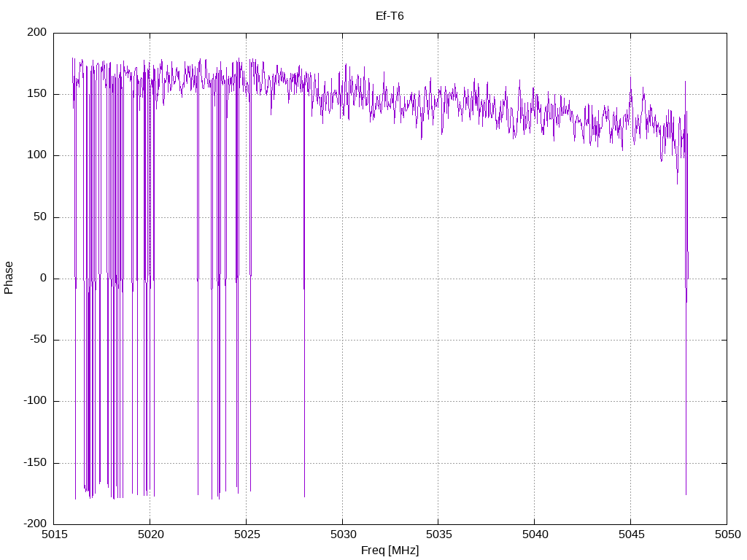Select x-axis tick label 5025
Viewport: 747px width, 560px height.
(x=247, y=534)
